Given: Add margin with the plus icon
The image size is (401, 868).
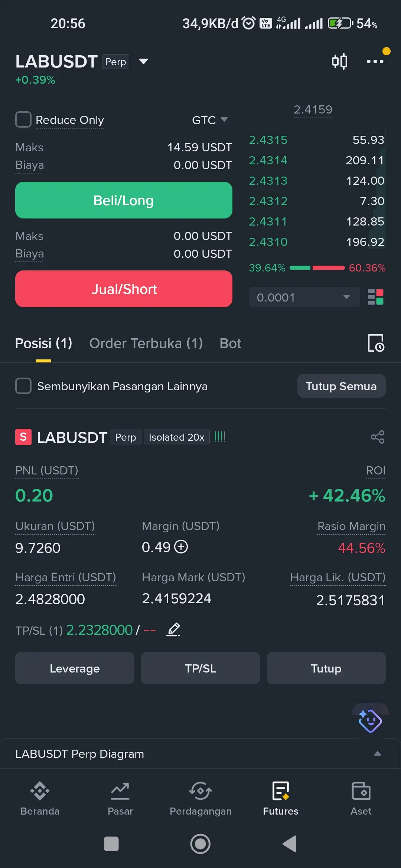Looking at the screenshot, I should (181, 547).
